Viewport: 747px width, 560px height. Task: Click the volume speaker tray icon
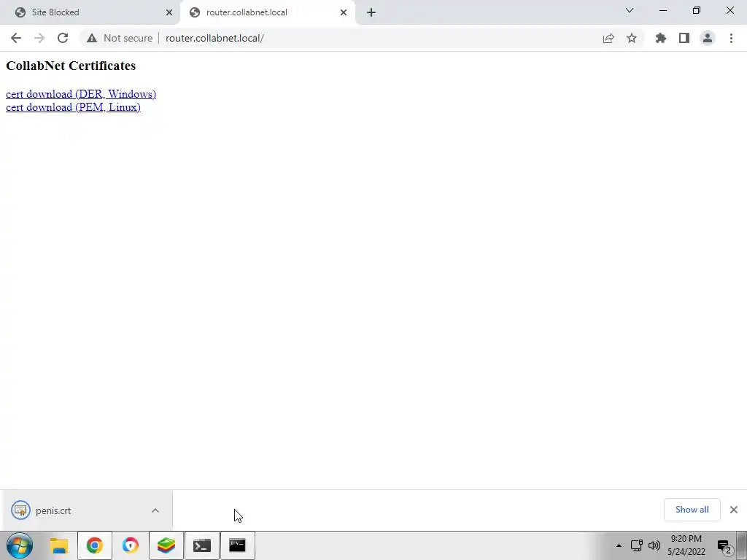click(654, 545)
